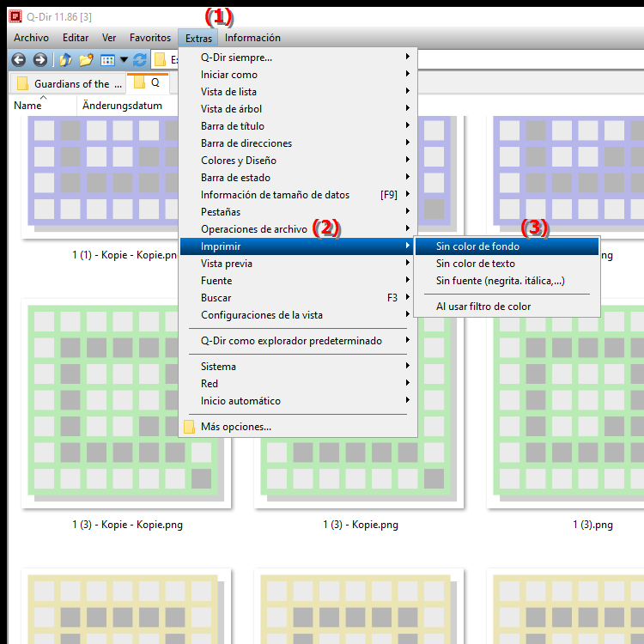
Task: Select thumbnail 1 (3).png
Action: coord(567,404)
